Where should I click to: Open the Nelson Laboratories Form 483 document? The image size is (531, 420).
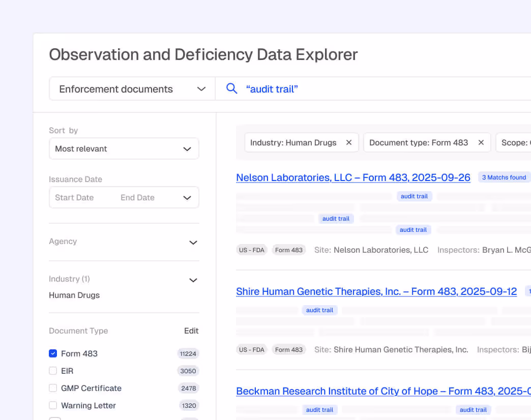[x=353, y=177]
